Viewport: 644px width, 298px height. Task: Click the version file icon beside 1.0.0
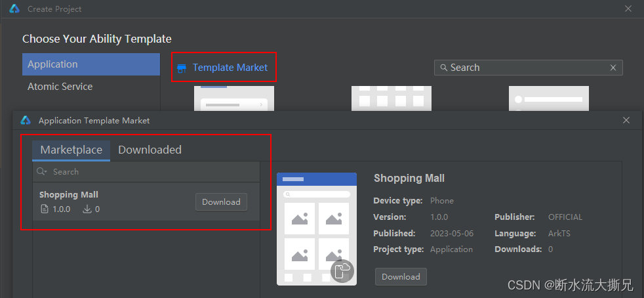pyautogui.click(x=44, y=209)
